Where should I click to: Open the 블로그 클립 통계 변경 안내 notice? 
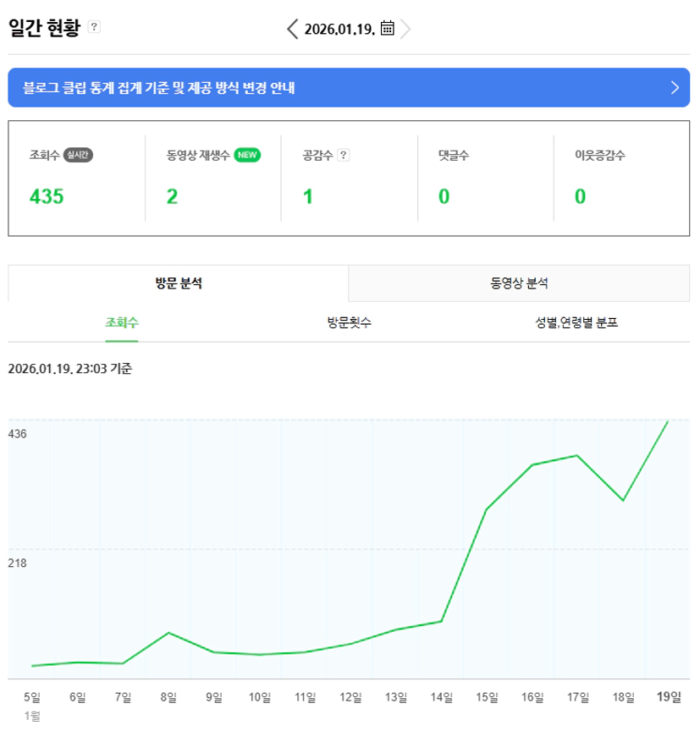point(160,87)
